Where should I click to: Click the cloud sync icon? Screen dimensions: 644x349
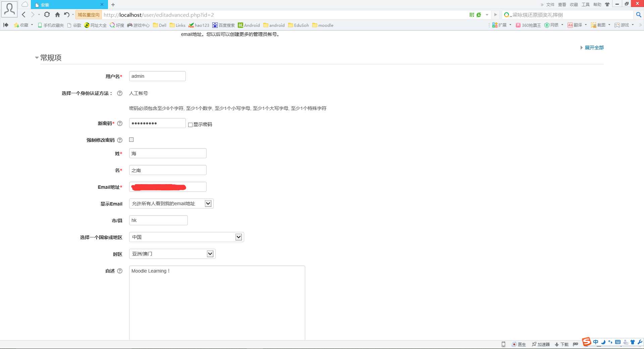[25, 5]
